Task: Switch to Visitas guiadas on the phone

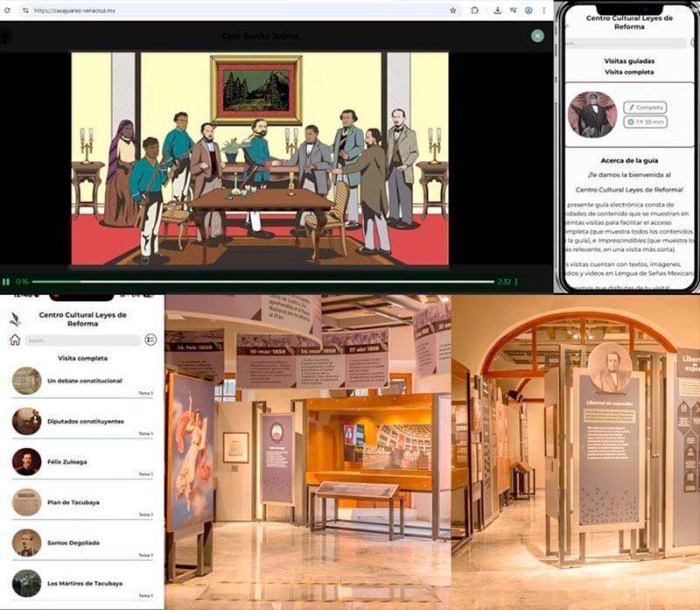Action: coord(628,60)
